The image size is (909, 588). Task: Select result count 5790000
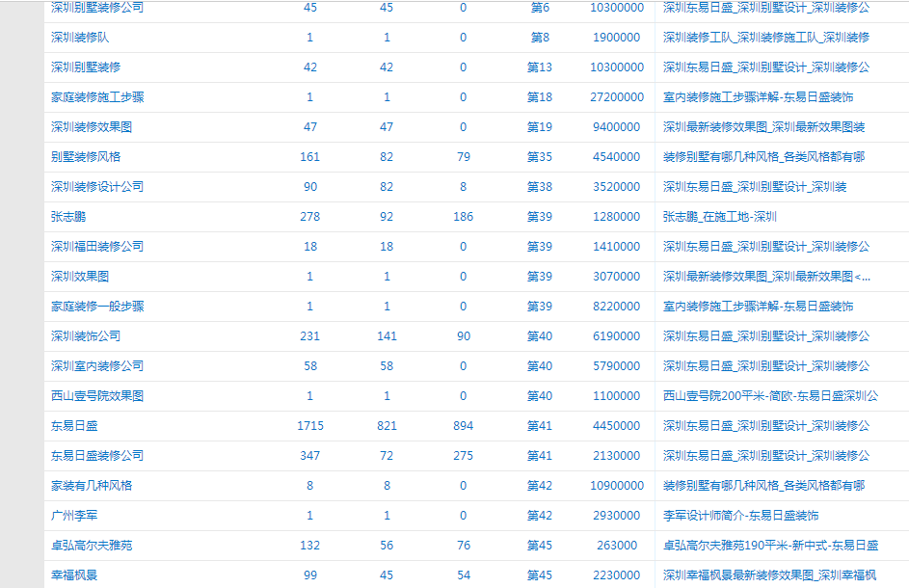pos(617,366)
